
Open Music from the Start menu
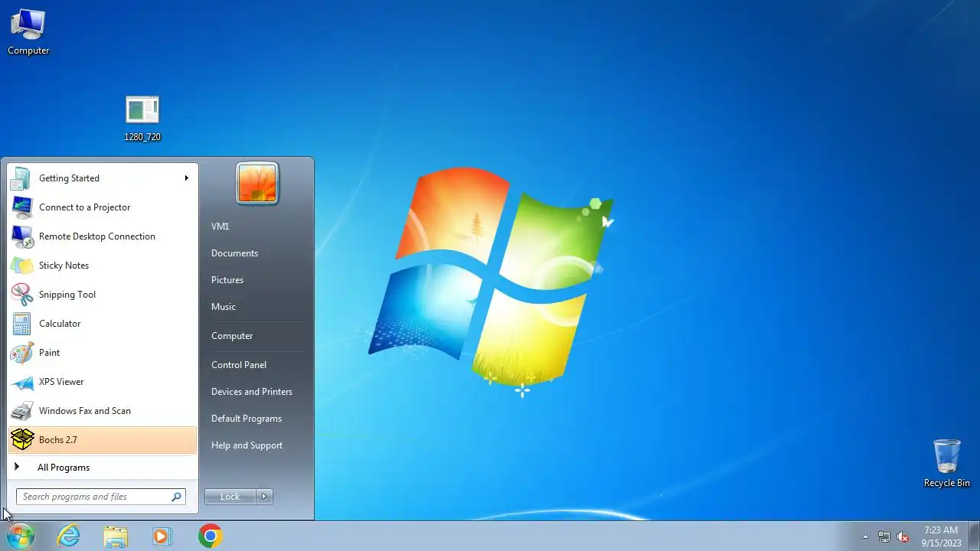[x=224, y=307]
